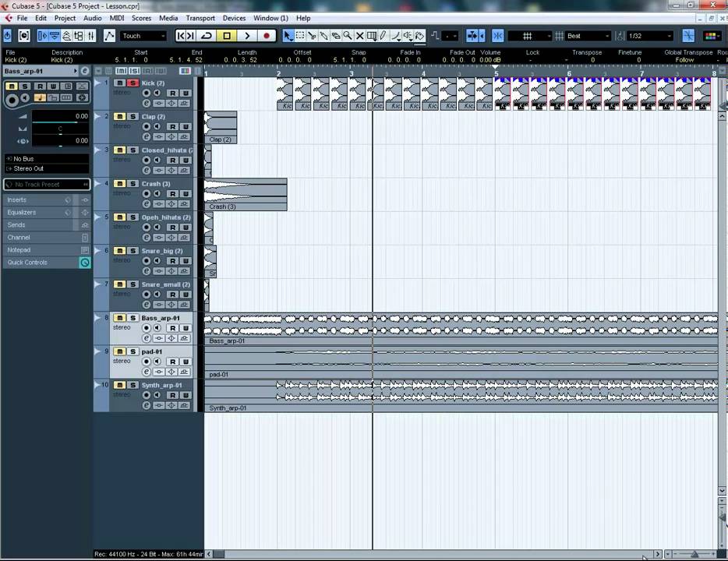Select the Line tool
728x561 pixels.
tap(396, 36)
